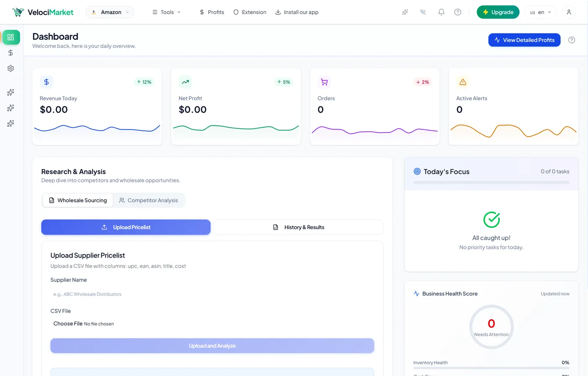Image resolution: width=588 pixels, height=376 pixels.
Task: Click the Supplier Name input field
Action: (212, 294)
